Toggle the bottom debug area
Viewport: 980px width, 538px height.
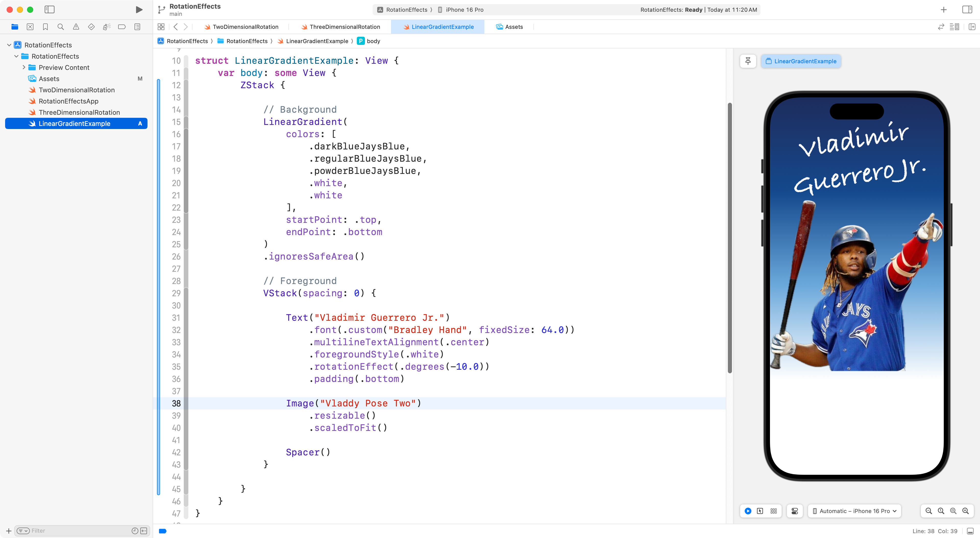(970, 531)
